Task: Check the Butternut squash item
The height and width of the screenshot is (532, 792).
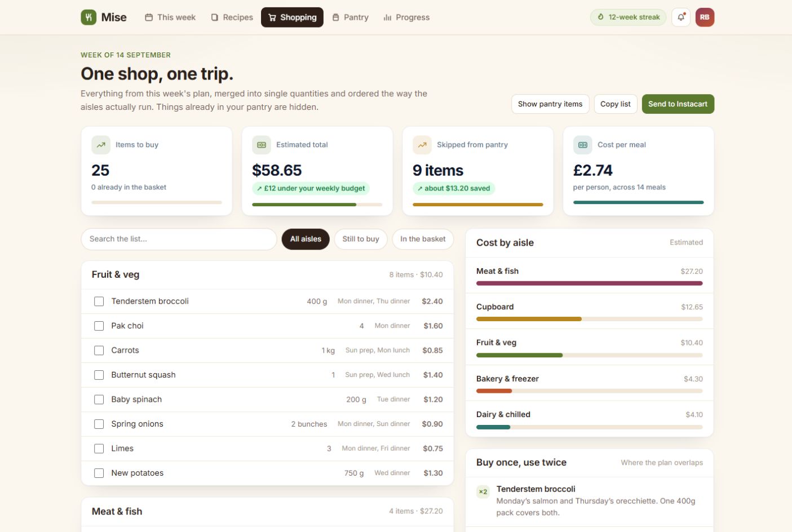Action: click(x=99, y=375)
